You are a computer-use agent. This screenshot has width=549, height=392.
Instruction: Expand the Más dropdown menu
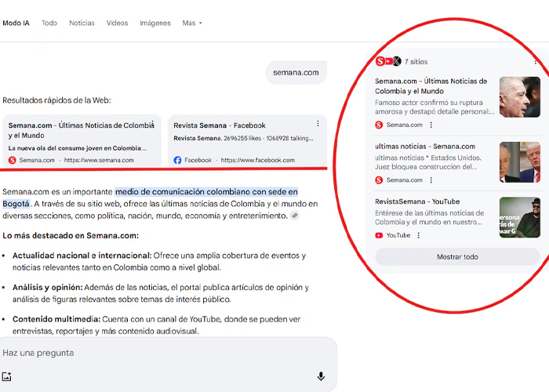click(192, 23)
